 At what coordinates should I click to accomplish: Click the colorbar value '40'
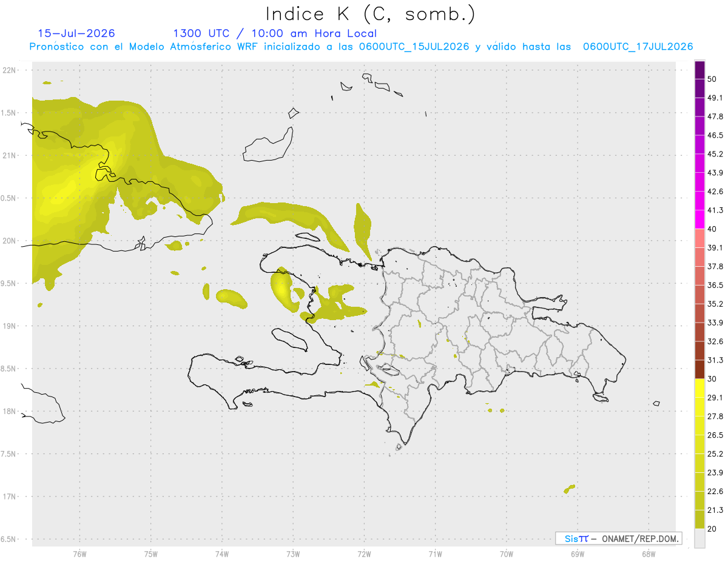713,229
